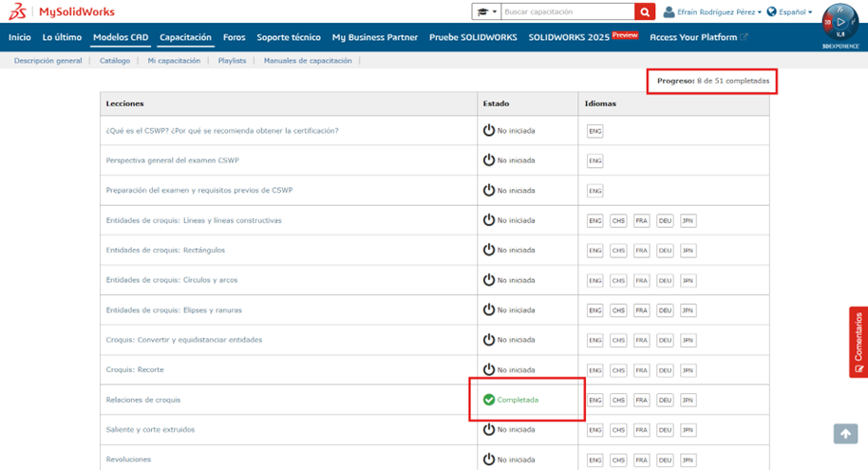Image resolution: width=868 pixels, height=470 pixels.
Task: Click power status icon for Croquis: Recorte row
Action: pyautogui.click(x=489, y=369)
